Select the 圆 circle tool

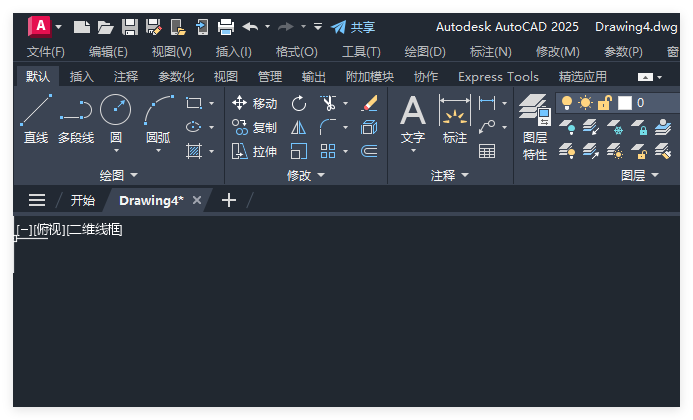tap(115, 118)
